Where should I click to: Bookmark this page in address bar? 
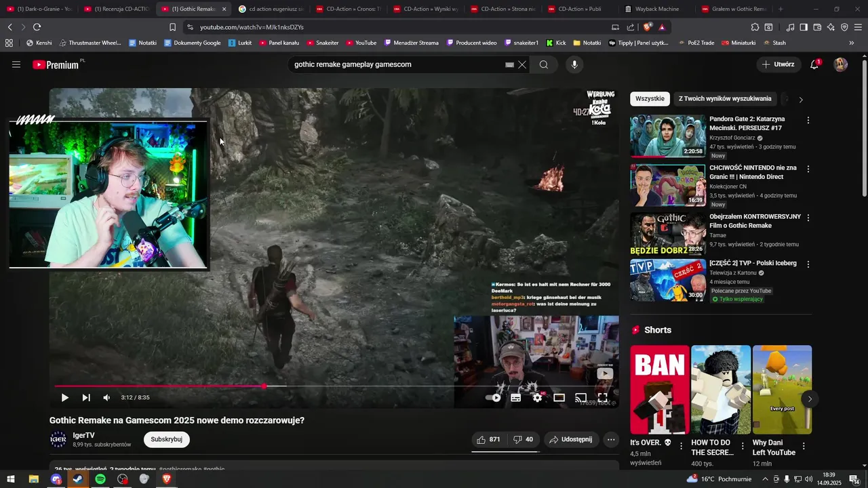click(x=172, y=27)
